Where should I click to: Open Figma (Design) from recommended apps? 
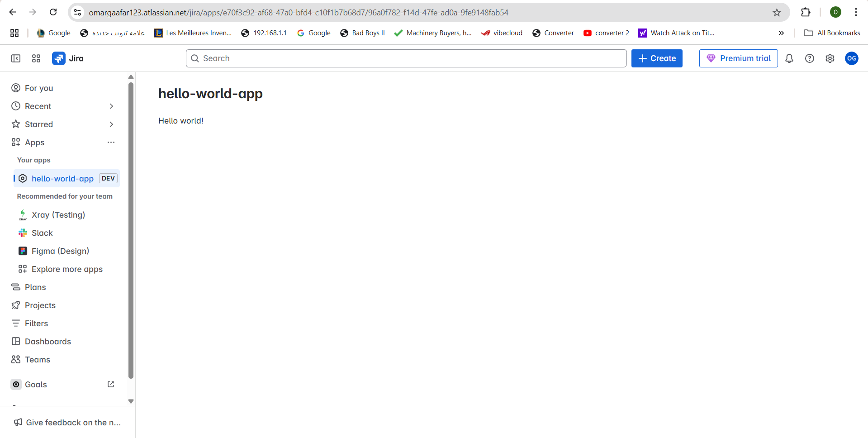(x=60, y=251)
